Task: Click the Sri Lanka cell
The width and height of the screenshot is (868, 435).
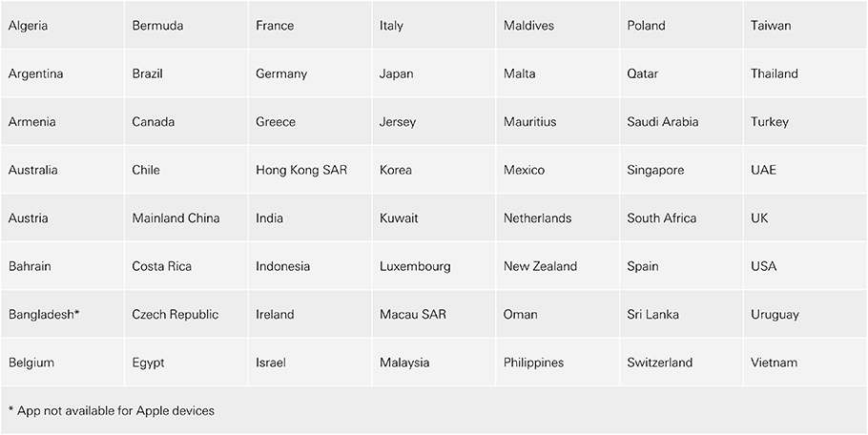Action: [652, 315]
